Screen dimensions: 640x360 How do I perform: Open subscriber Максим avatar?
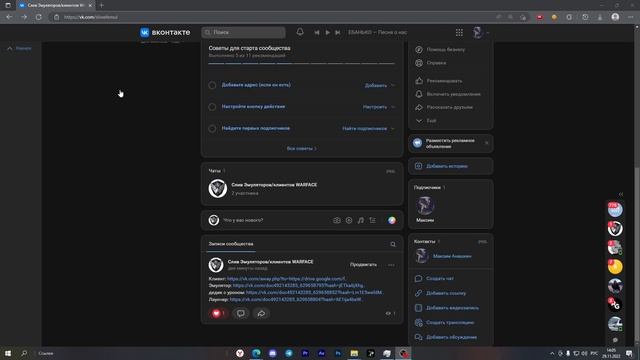pos(425,205)
